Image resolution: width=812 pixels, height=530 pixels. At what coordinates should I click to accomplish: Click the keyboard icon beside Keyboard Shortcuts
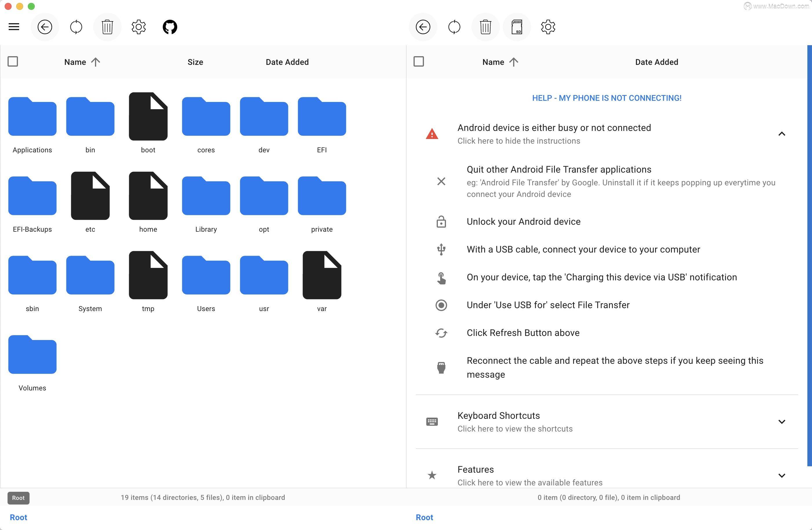coord(432,422)
